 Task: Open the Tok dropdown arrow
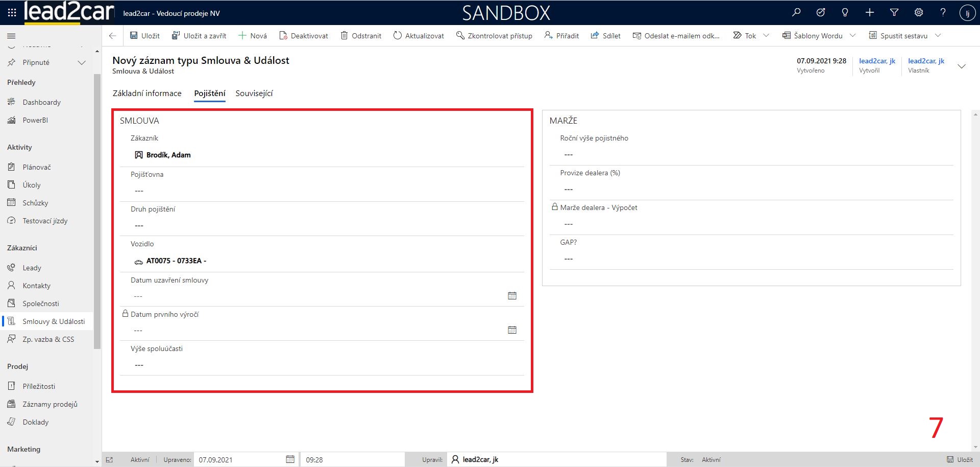coord(766,36)
